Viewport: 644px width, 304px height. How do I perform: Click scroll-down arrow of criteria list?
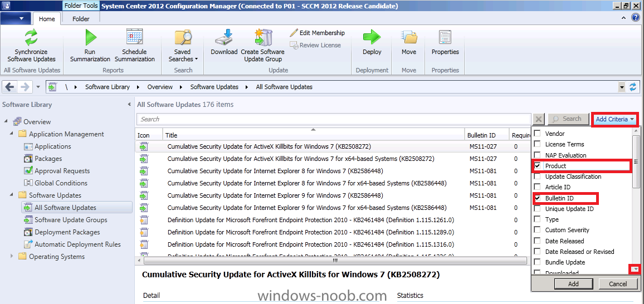coord(636,269)
